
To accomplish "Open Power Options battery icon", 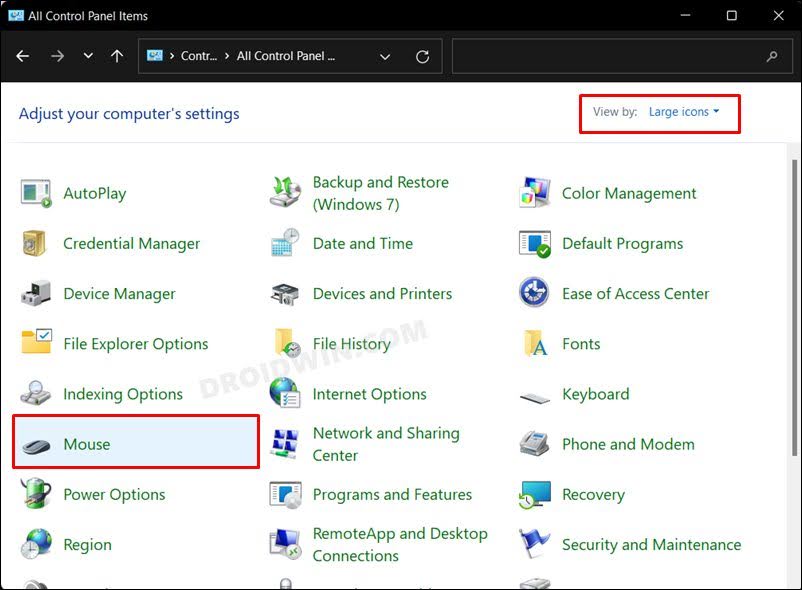I will pos(35,493).
